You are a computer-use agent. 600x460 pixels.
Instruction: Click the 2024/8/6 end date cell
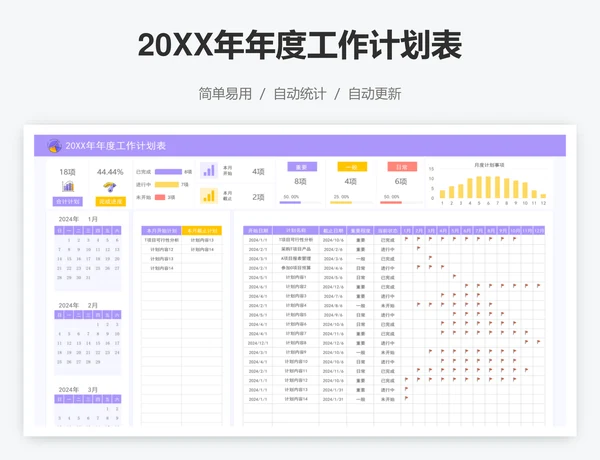[x=333, y=305]
